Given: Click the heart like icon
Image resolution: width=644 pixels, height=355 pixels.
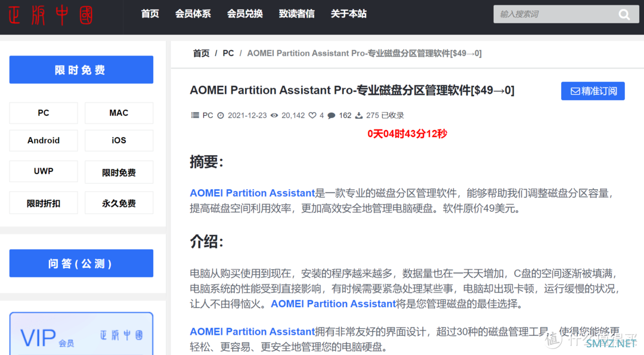Looking at the screenshot, I should coord(312,116).
